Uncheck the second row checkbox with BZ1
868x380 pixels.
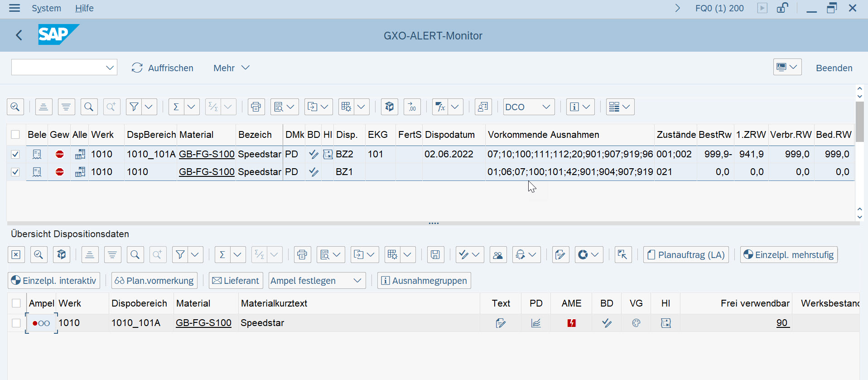click(x=15, y=172)
